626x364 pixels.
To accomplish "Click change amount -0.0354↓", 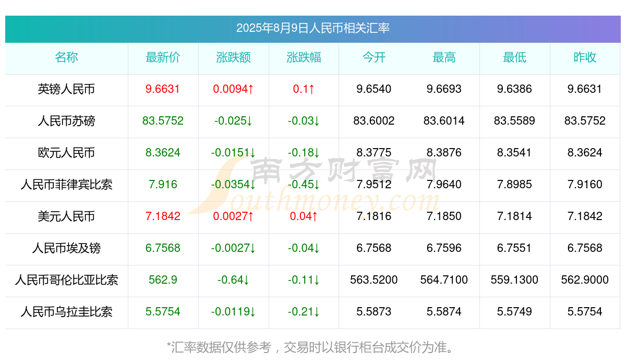I will click(233, 185).
